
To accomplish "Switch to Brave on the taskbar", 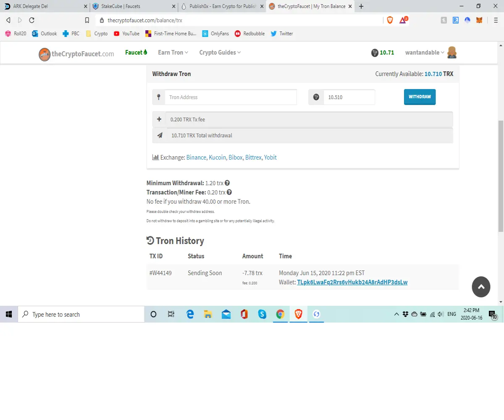I will click(298, 314).
